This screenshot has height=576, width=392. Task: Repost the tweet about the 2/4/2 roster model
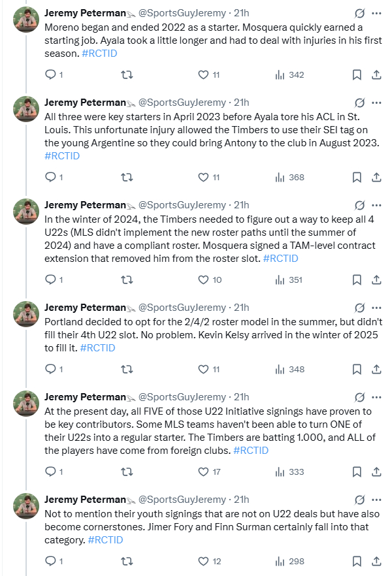coord(127,369)
